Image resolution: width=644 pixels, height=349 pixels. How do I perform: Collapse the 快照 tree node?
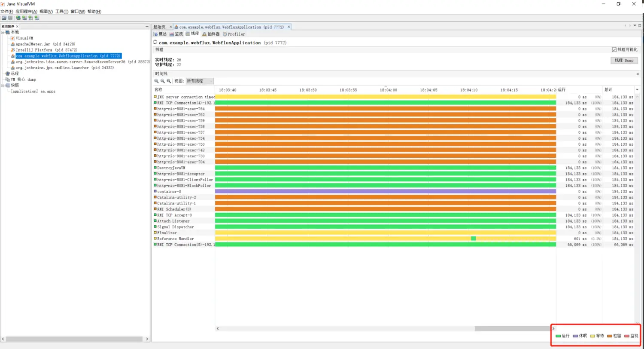(x=3, y=85)
